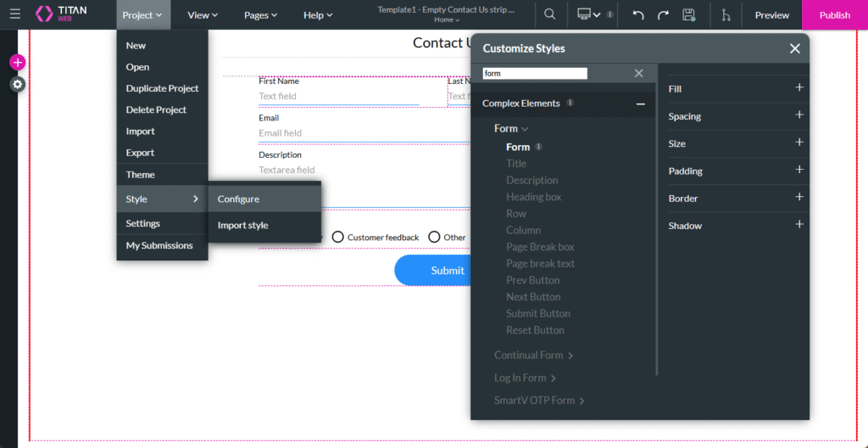Select the Other radio button
Viewport: 868px width, 448px height.
pos(434,237)
